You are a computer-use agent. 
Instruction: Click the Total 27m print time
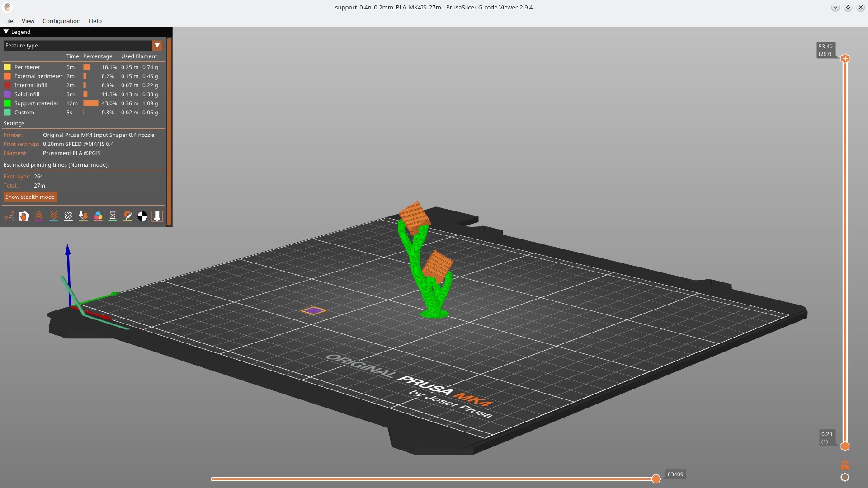39,186
